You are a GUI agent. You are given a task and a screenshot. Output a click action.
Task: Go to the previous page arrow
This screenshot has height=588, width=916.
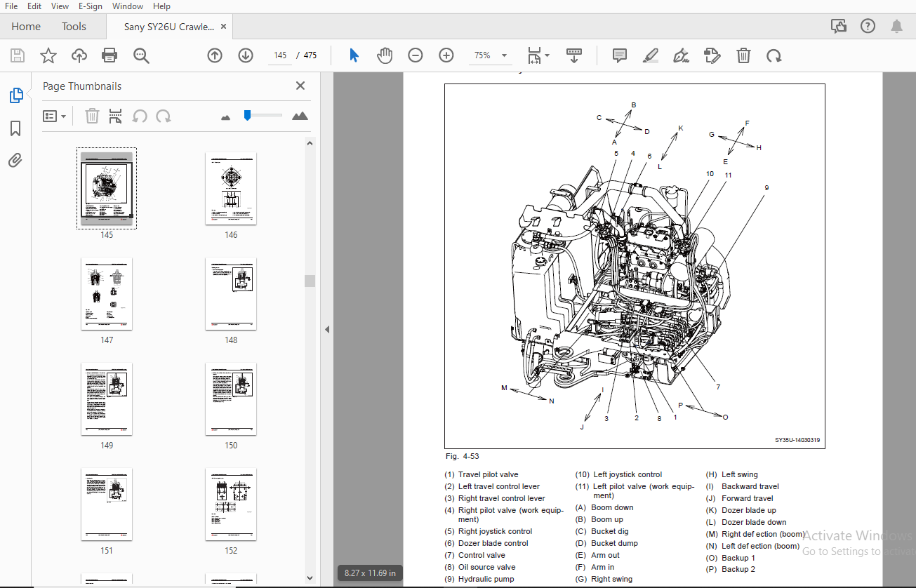coord(215,55)
